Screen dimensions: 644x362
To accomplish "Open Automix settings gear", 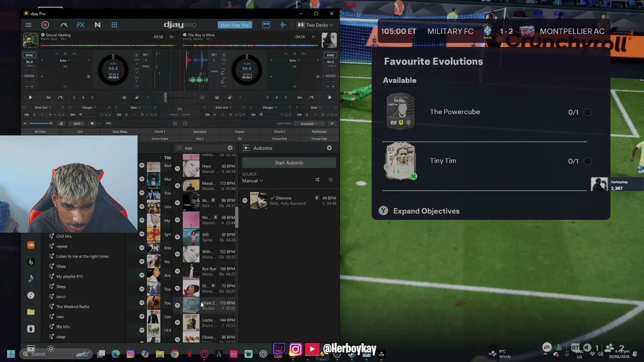I will click(x=330, y=148).
